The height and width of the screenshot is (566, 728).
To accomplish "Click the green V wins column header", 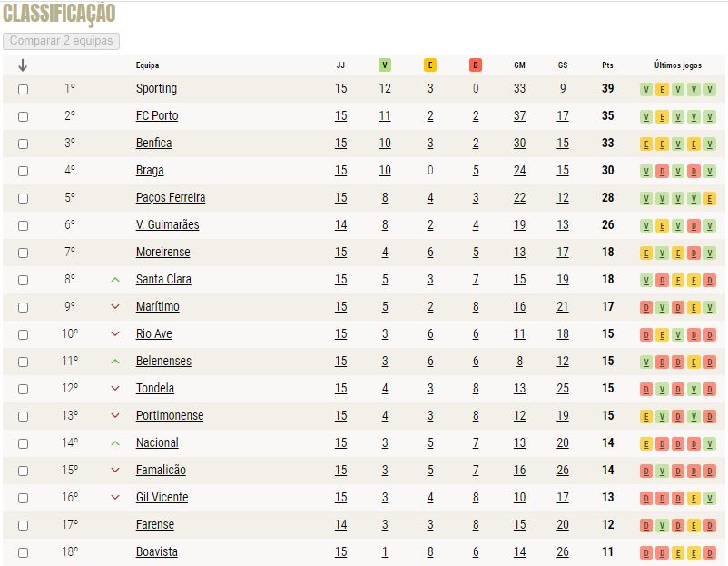I will 385,65.
